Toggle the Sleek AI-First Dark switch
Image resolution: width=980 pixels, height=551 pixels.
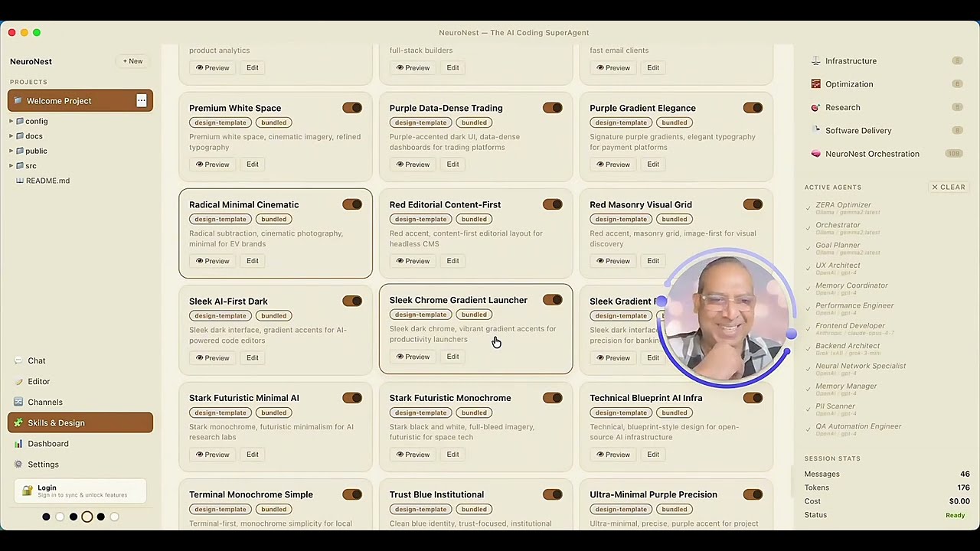point(352,301)
